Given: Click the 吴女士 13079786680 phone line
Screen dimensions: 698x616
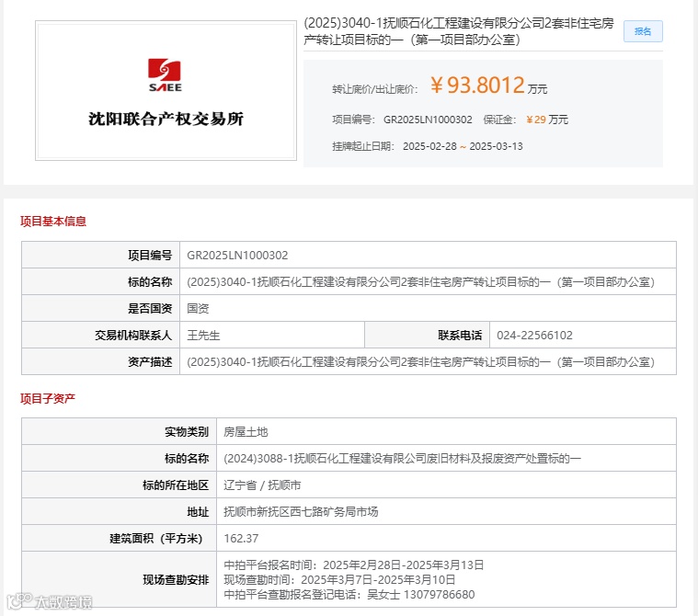Looking at the screenshot, I should [x=349, y=595].
